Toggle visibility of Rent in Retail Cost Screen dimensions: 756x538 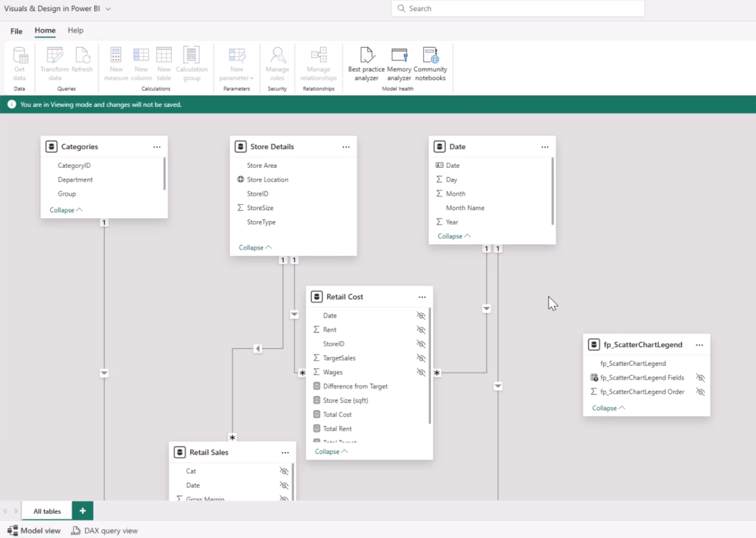[x=421, y=330]
